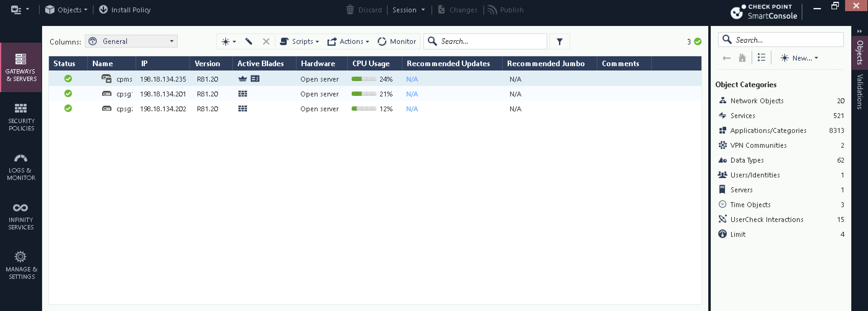Viewport: 868px width, 311px height.
Task: Click the home icon in Objects panel
Action: [742, 58]
